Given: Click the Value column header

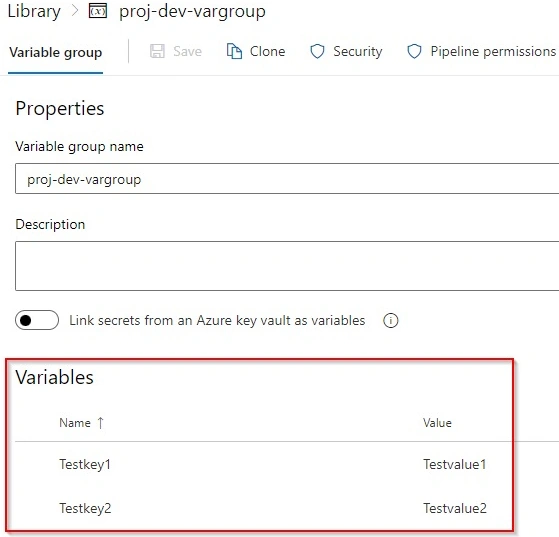Looking at the screenshot, I should [x=437, y=423].
